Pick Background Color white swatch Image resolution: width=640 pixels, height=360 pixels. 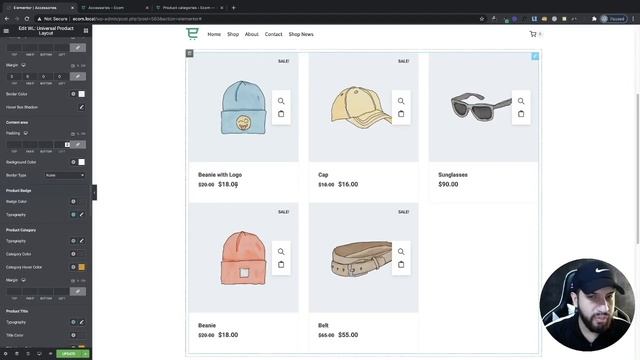point(82,162)
